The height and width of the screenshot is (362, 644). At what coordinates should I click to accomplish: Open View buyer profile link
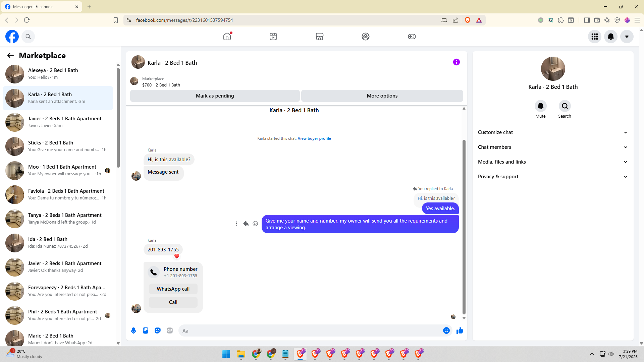[x=314, y=138]
